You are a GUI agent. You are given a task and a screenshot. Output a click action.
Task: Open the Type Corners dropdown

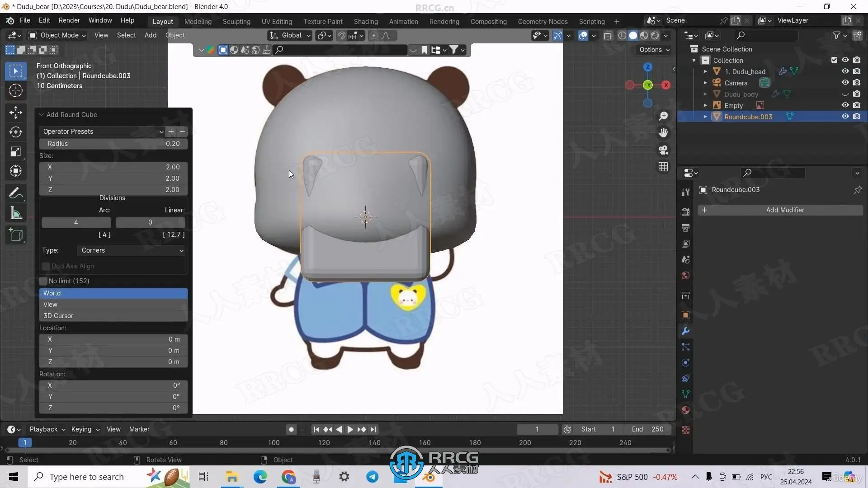click(132, 250)
